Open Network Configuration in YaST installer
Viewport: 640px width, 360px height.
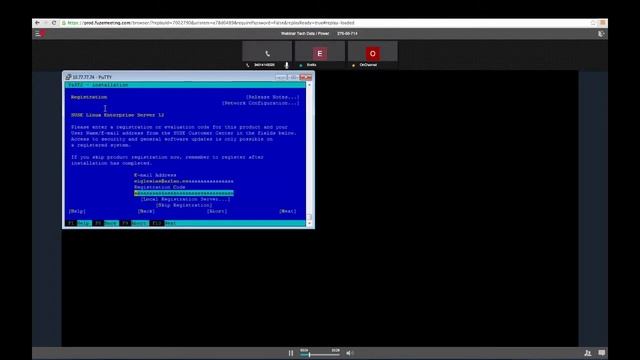point(260,103)
